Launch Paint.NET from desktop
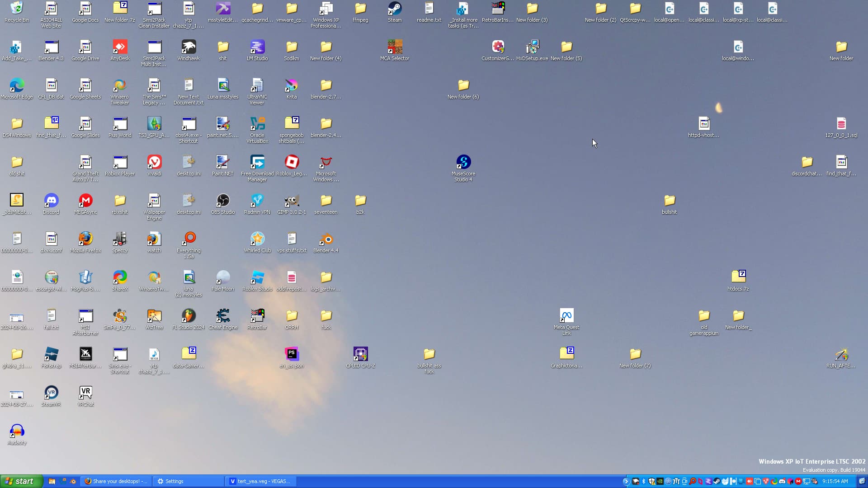Viewport: 868px width, 488px height. click(223, 166)
